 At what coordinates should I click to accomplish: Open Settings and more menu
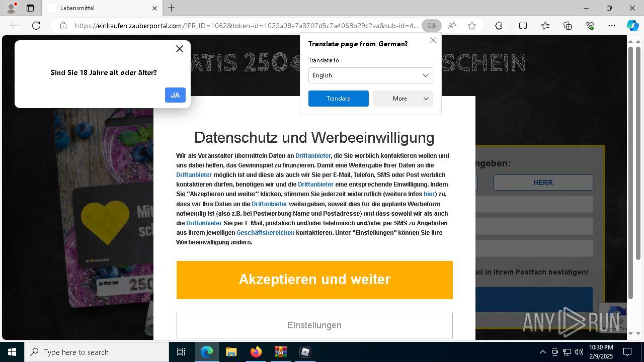(x=612, y=26)
